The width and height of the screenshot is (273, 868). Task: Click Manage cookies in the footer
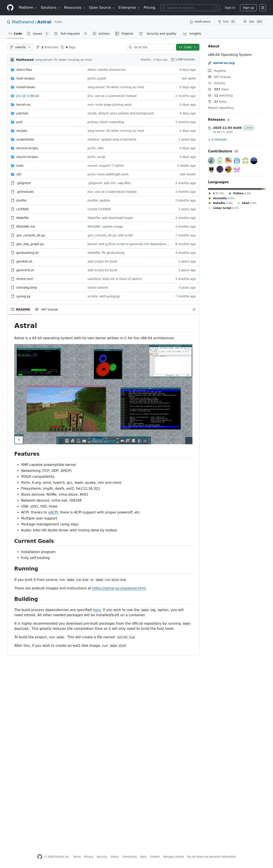(x=173, y=857)
